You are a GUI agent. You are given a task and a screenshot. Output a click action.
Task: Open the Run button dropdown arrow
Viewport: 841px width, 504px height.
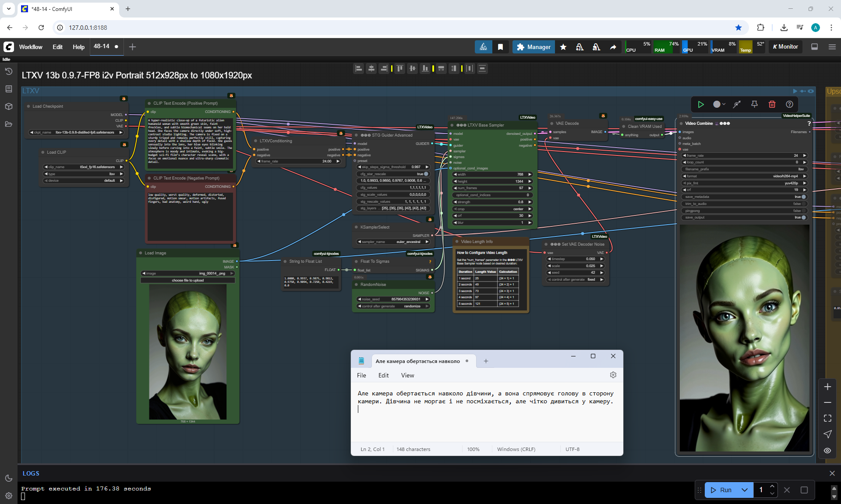745,490
